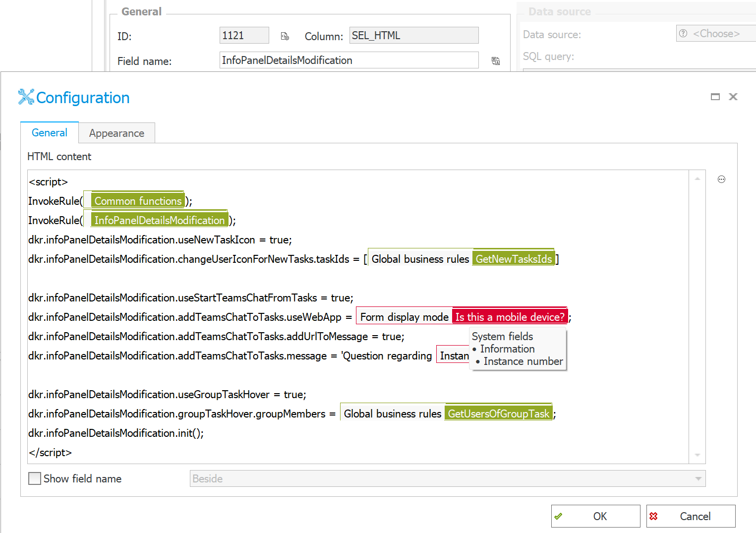Click the GetUsersOfGroupTask rule tag
Viewport: 756px width, 533px height.
click(498, 414)
